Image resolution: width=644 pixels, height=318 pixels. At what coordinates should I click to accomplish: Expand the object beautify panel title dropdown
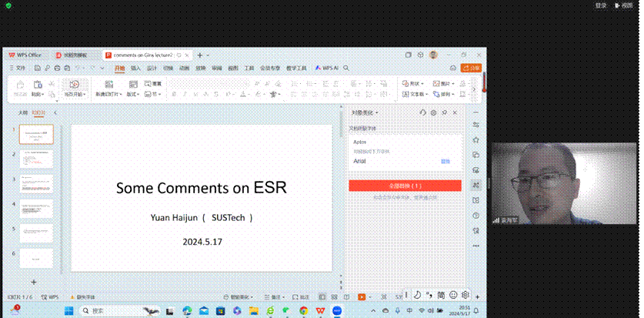click(x=377, y=112)
